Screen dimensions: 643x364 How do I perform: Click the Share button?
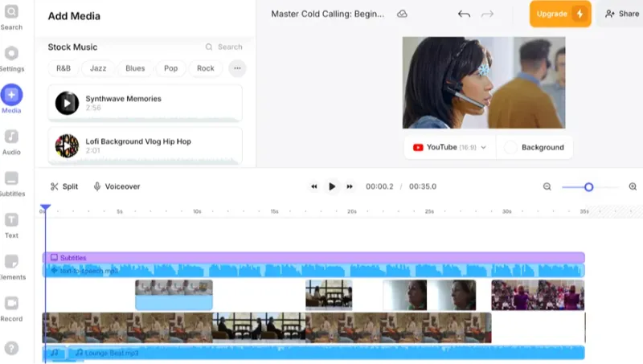point(621,14)
